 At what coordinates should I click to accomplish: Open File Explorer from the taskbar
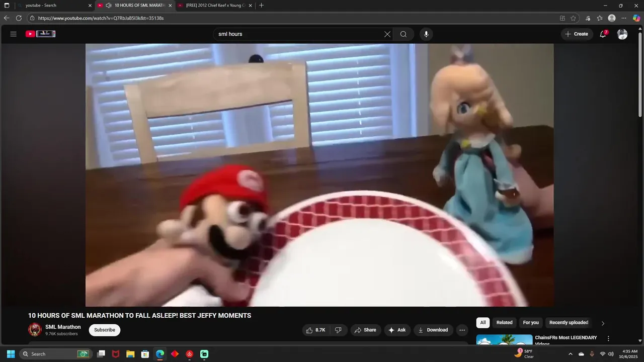(130, 354)
